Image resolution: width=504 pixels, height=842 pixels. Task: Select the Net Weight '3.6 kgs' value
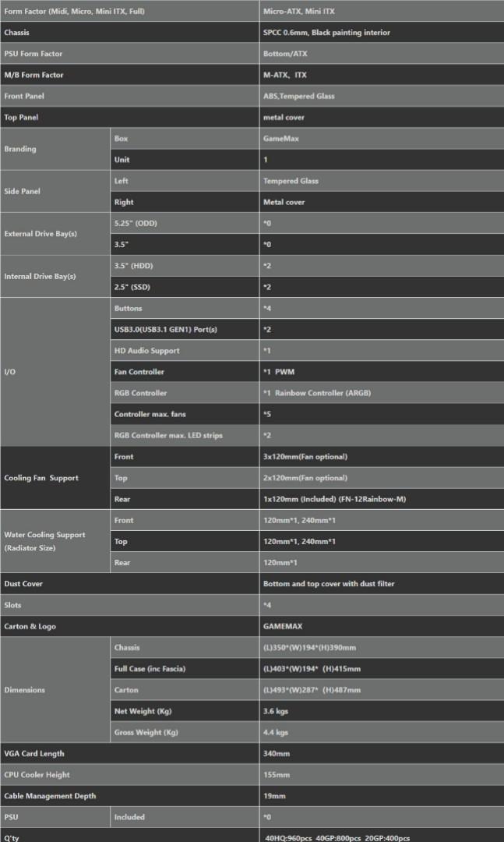[x=275, y=712]
